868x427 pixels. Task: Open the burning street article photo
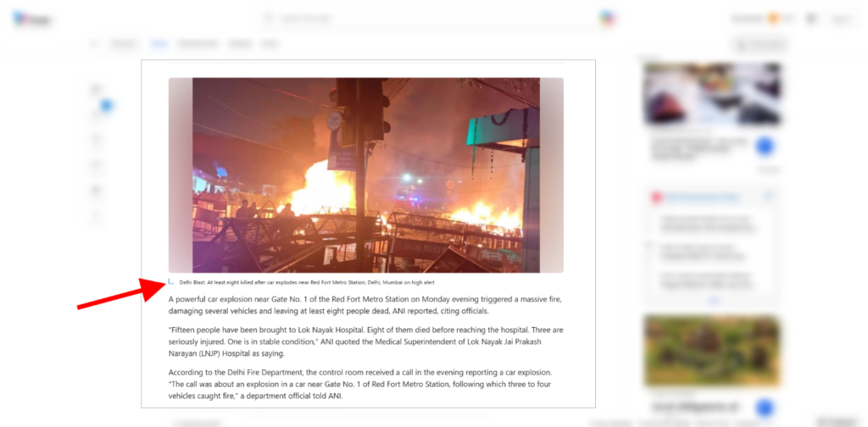[366, 175]
